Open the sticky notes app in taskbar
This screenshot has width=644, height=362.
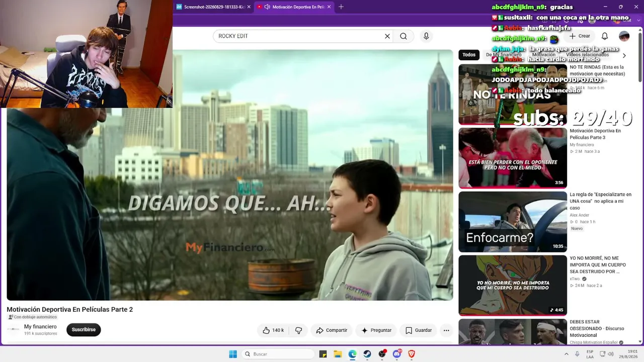point(323,354)
